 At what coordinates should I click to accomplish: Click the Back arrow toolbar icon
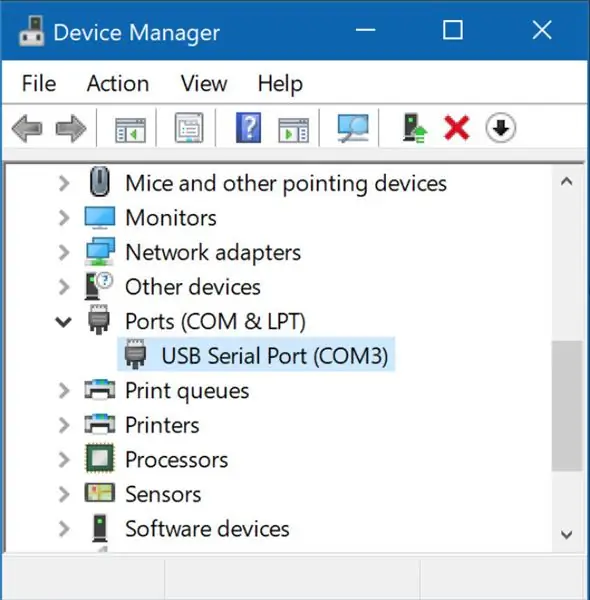tap(27, 128)
